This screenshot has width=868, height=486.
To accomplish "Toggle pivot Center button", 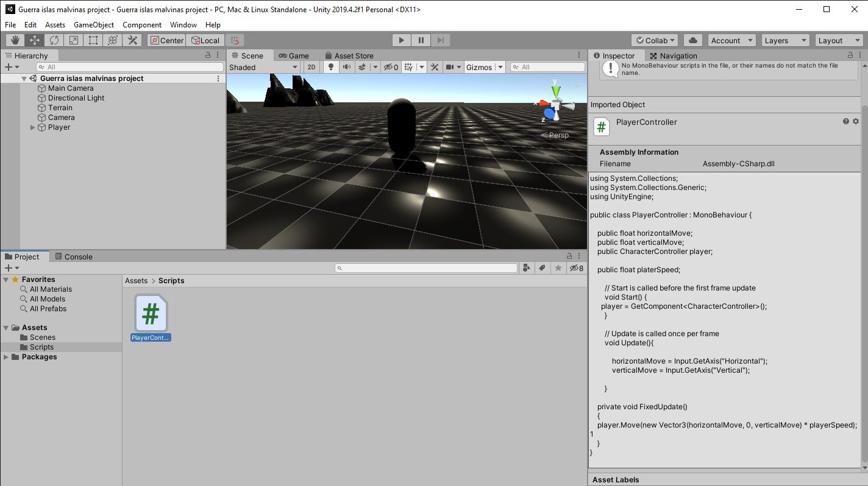I will (x=166, y=40).
